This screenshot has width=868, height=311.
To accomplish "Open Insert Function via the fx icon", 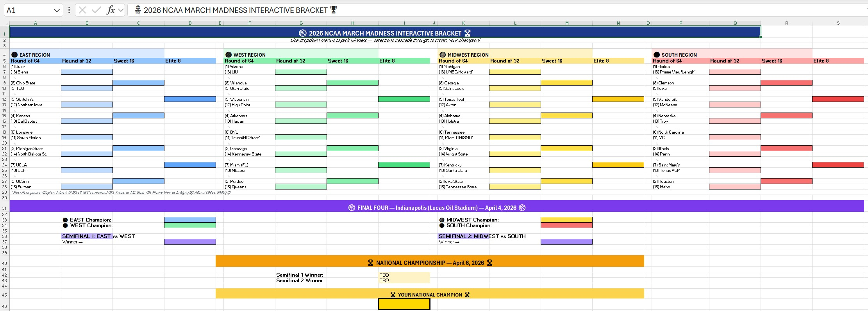I will pos(111,10).
